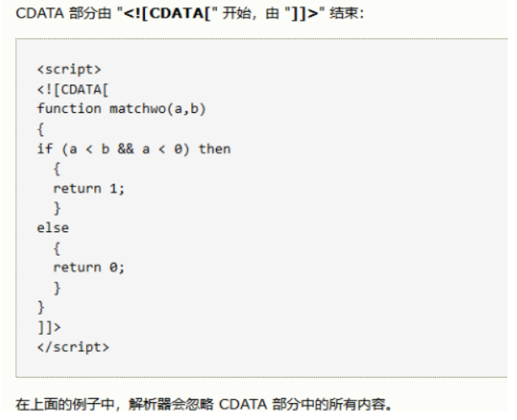Click the else keyword
Image resolution: width=517 pixels, height=420 pixels.
pyautogui.click(x=53, y=228)
